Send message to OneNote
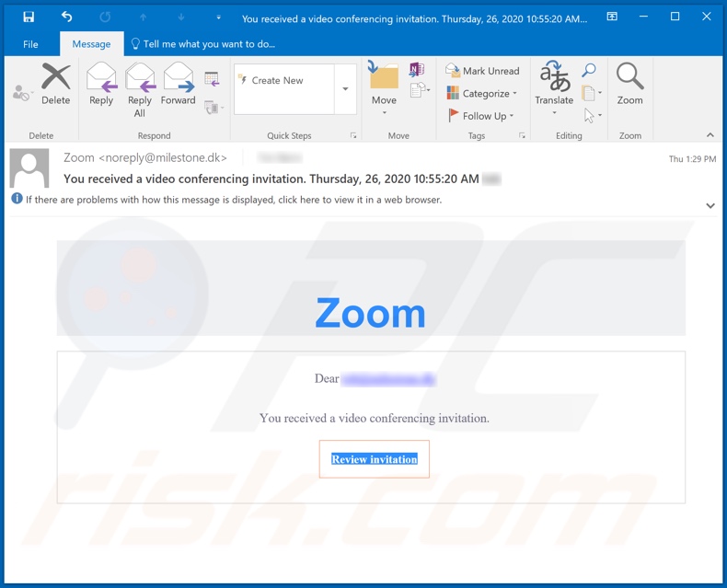The width and height of the screenshot is (727, 588). tap(416, 70)
